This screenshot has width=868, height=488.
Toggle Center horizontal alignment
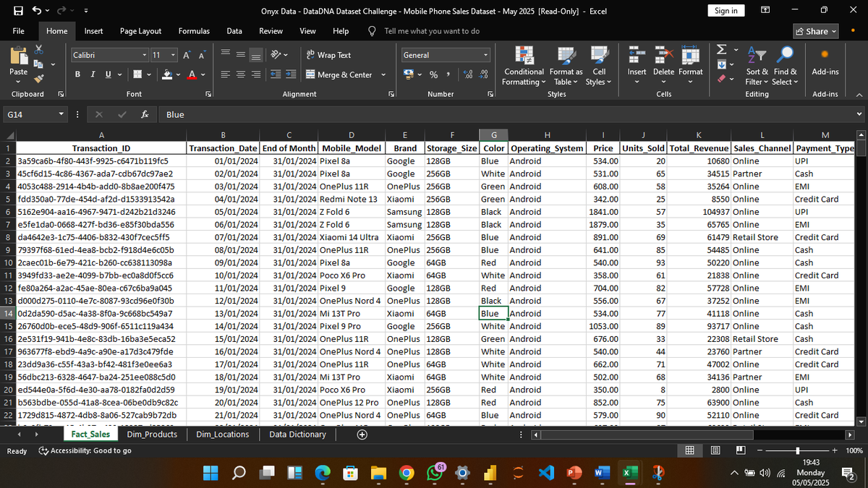(x=241, y=74)
